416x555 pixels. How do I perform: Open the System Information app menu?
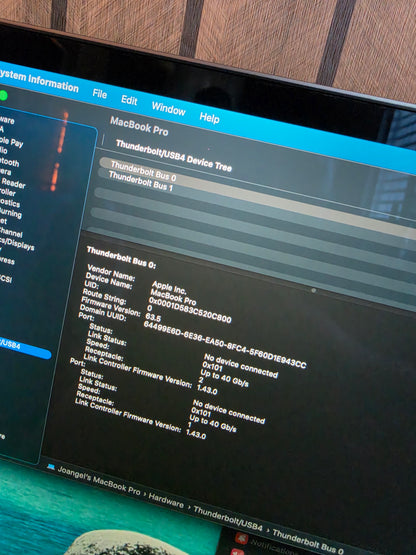[x=38, y=81]
